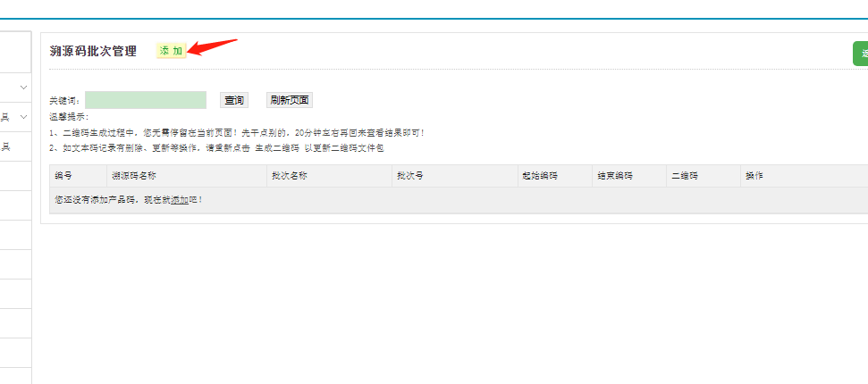Click the 关键词 label before the search field
Viewport: 868px width, 384px height.
pyautogui.click(x=64, y=101)
